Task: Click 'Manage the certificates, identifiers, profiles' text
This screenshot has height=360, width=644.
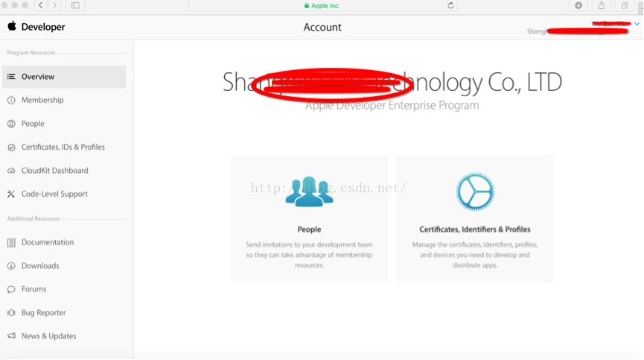Action: [475, 244]
